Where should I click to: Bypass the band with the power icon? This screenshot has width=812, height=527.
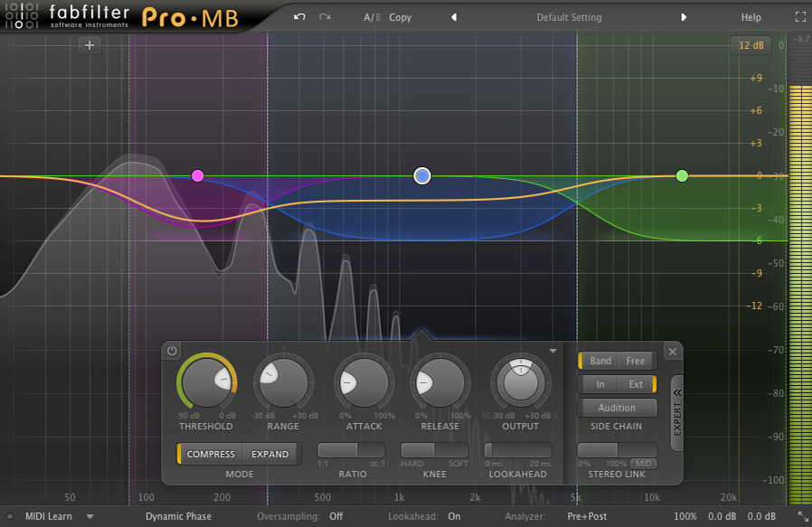click(172, 351)
